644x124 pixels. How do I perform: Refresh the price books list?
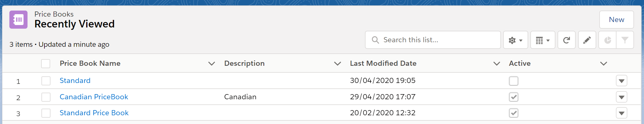[566, 40]
